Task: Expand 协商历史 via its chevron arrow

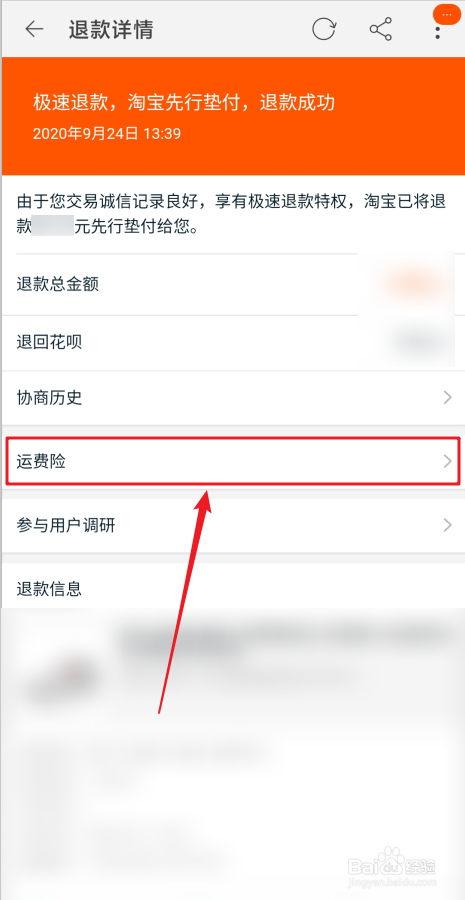Action: click(x=448, y=398)
